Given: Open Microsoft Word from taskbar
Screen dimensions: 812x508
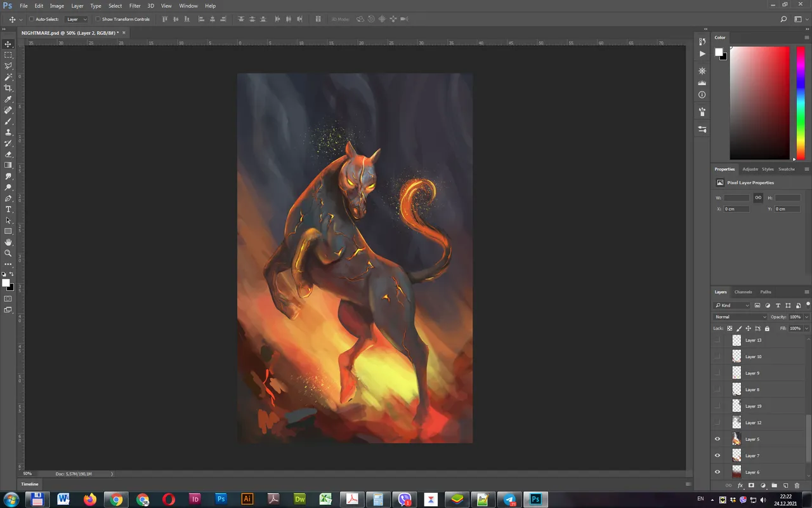Looking at the screenshot, I should click(x=63, y=499).
